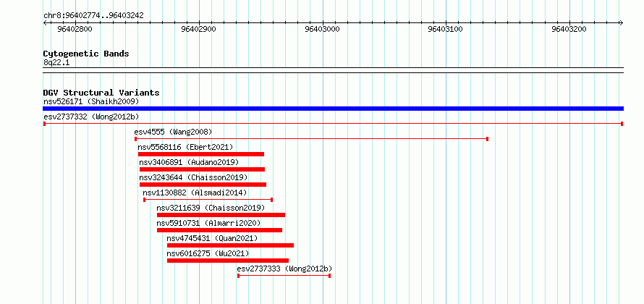Click the left arrowhead of the ruler

[x=45, y=22]
